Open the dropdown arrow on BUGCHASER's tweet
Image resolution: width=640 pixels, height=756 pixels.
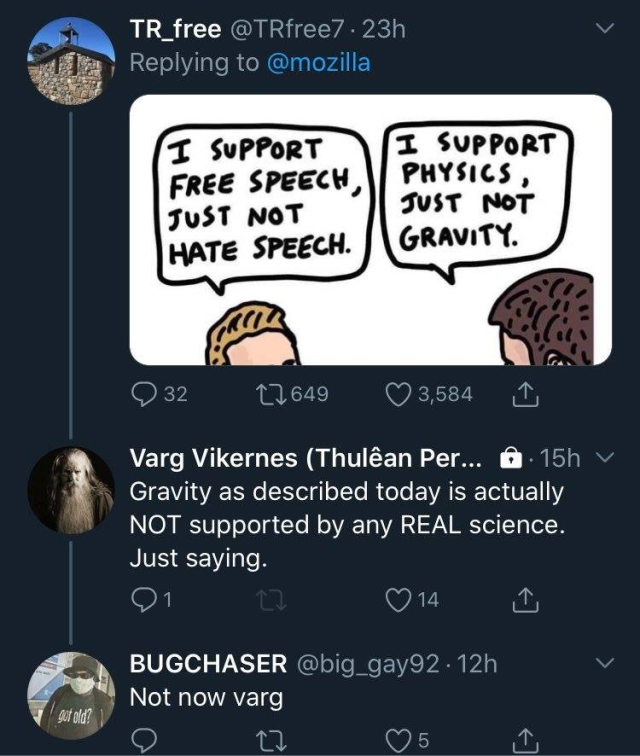pyautogui.click(x=603, y=663)
